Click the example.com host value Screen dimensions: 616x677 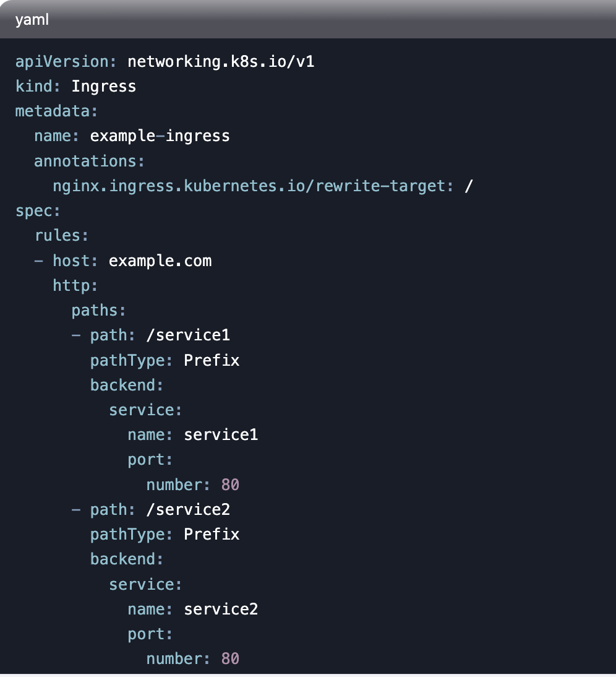[160, 261]
